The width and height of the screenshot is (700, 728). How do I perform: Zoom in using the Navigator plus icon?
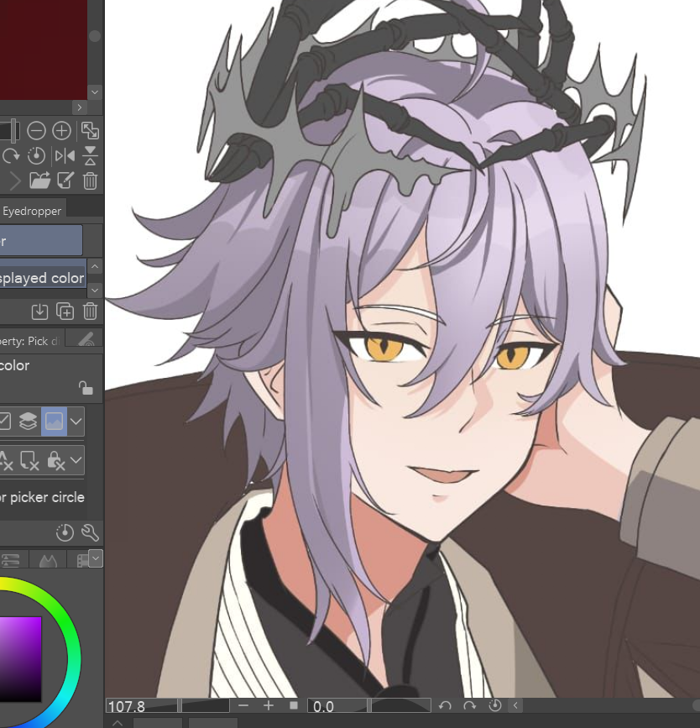[x=61, y=131]
